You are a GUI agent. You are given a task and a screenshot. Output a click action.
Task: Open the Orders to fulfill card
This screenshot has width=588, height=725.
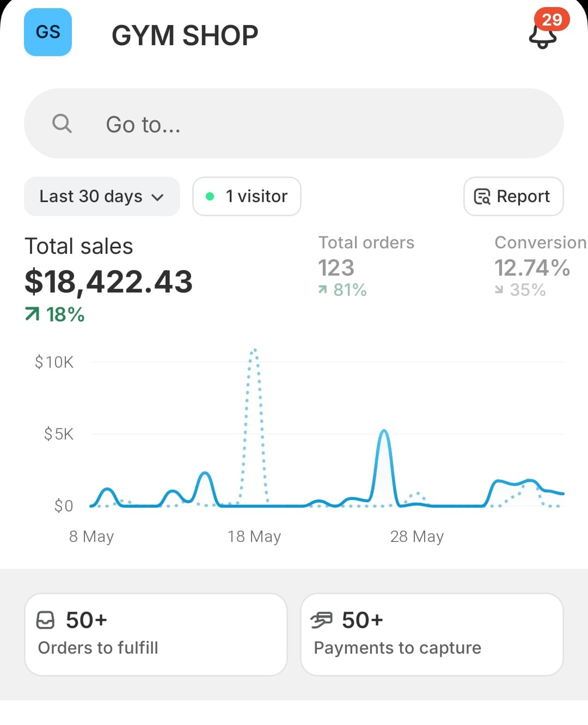pyautogui.click(x=156, y=634)
